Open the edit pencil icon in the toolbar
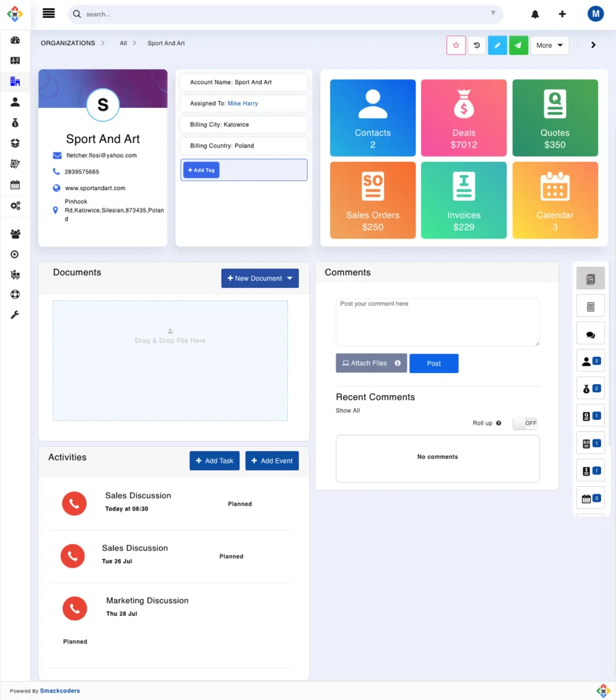Image resolution: width=616 pixels, height=700 pixels. tap(497, 44)
